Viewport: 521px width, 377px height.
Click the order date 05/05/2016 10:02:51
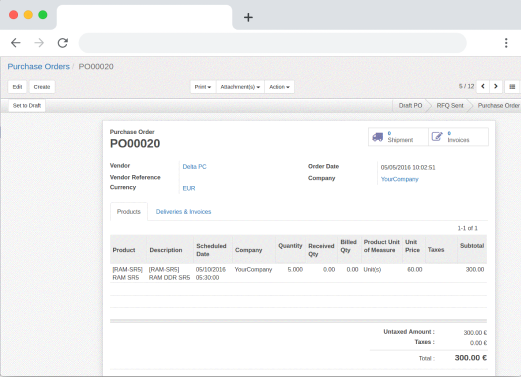click(x=408, y=167)
